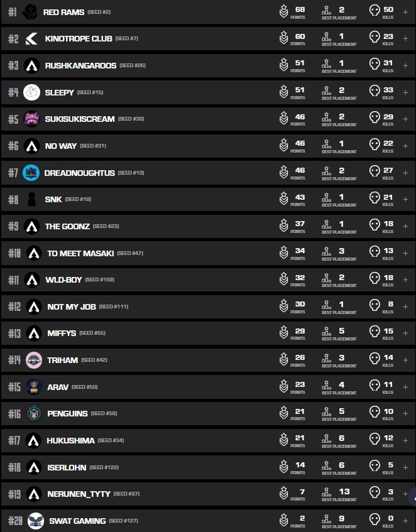
Task: Click the Triham team logo
Action: (34, 360)
